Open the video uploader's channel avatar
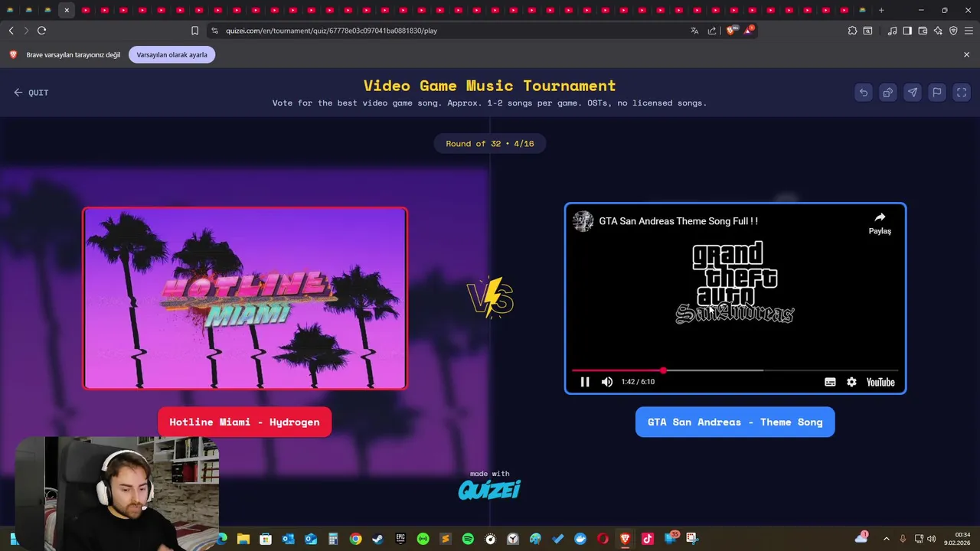980x551 pixels. coord(583,221)
